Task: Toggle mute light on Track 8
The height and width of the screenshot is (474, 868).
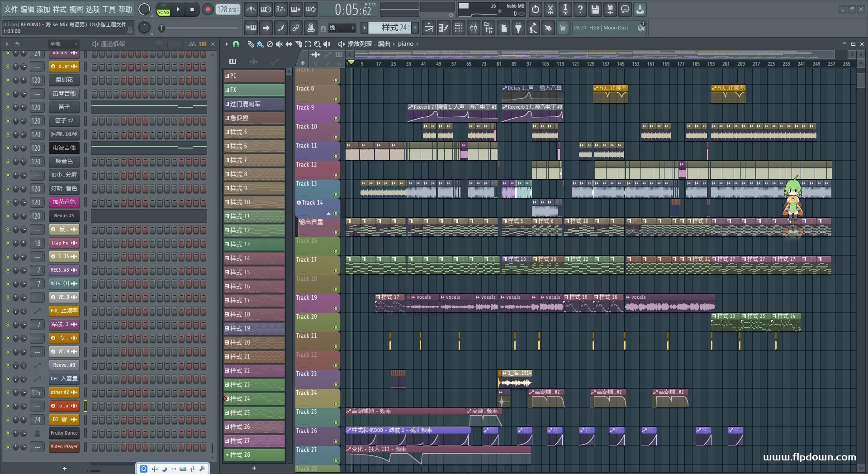Action: coord(336,100)
